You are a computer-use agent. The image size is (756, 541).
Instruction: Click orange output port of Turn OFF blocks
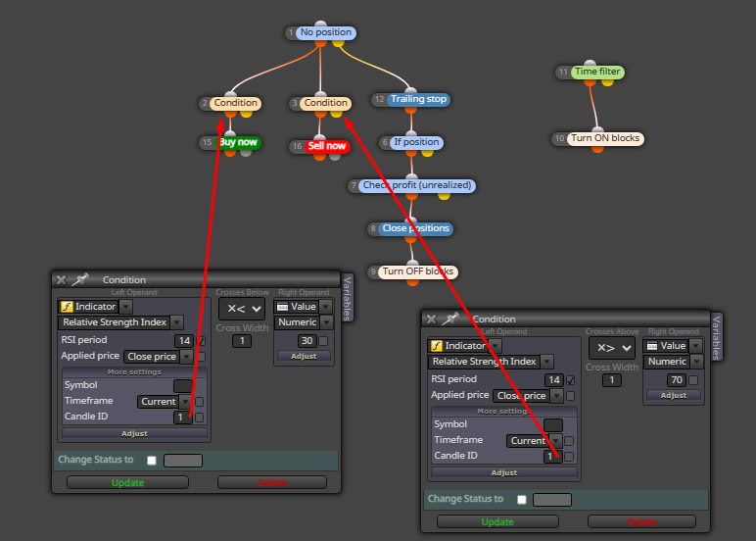point(412,282)
